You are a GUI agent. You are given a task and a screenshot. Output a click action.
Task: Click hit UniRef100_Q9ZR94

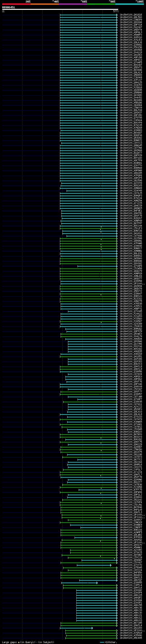click(131, 286)
